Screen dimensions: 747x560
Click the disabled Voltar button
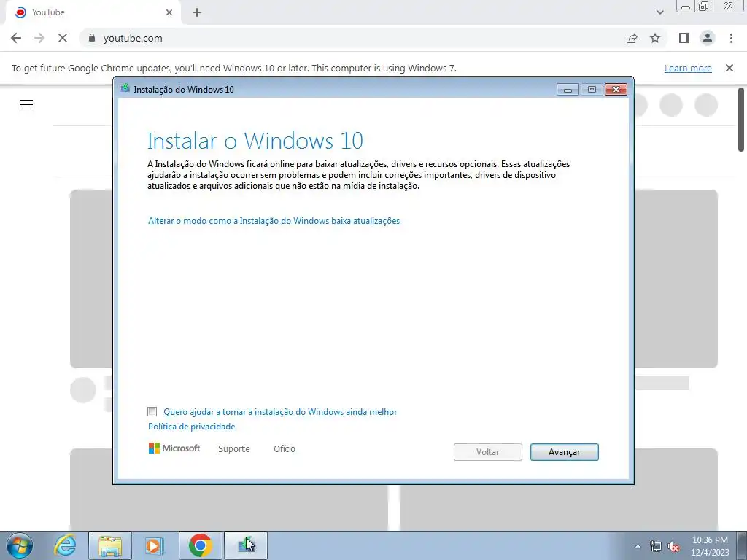[488, 452]
